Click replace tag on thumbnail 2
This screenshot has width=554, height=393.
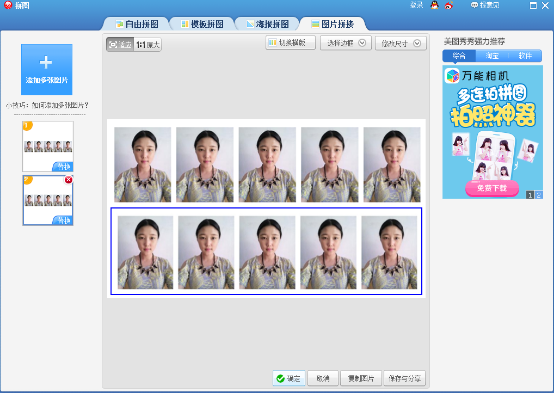click(63, 220)
